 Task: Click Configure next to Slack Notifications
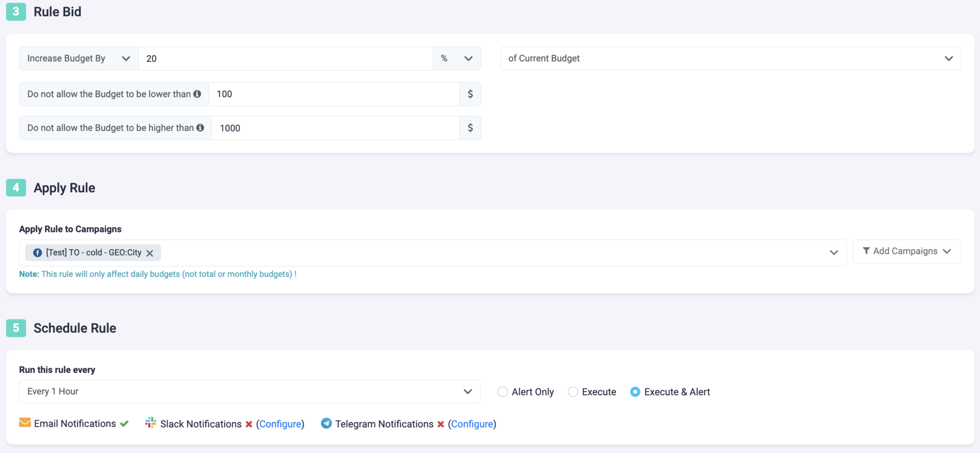tap(280, 423)
